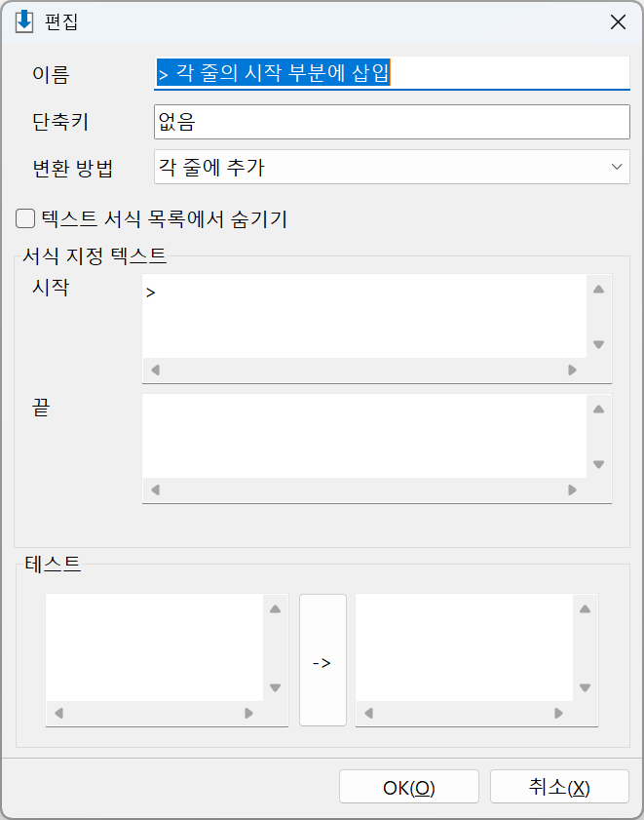The height and width of the screenshot is (820, 644).
Task: Click the down arrow of 시작 vertical scrollbar
Action: point(598,344)
